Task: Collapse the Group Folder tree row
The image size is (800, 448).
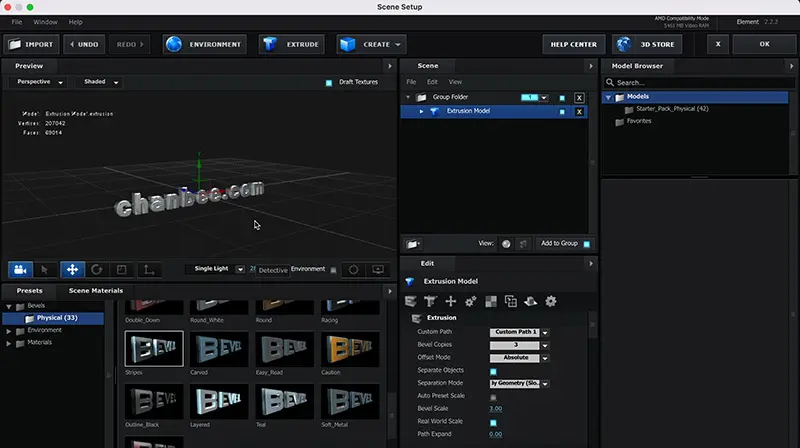Action: (408, 97)
